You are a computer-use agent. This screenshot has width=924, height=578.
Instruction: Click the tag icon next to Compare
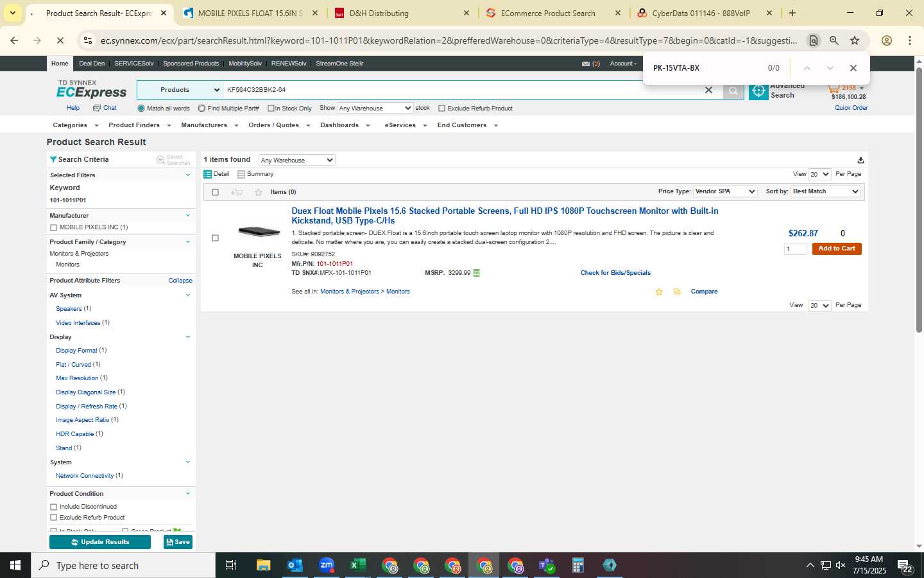(x=677, y=292)
